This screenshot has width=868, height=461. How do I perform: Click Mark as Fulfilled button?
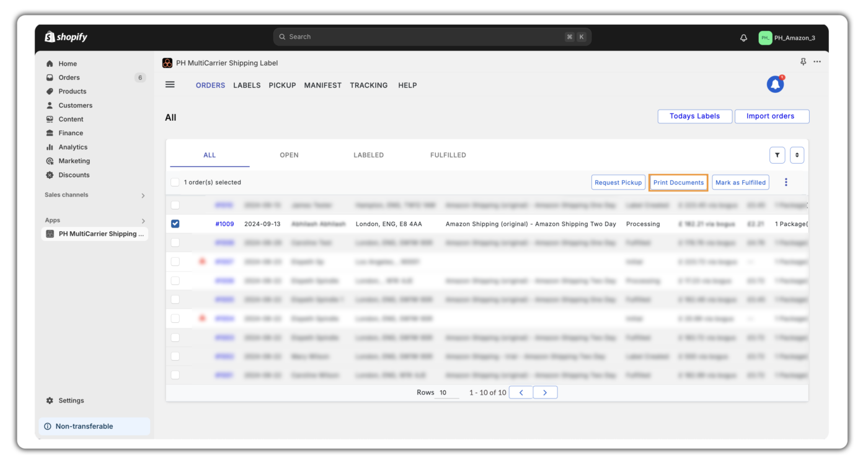740,182
